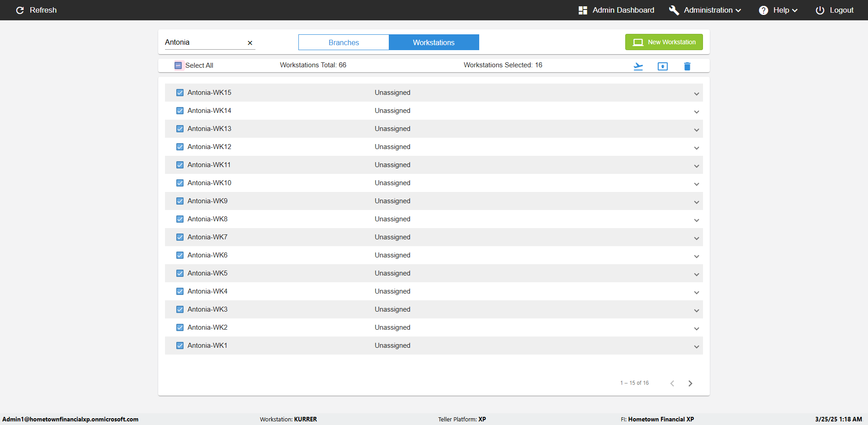Screen dimensions: 868x425
Task: Click Workstation: KURRER status text
Action: (288, 419)
